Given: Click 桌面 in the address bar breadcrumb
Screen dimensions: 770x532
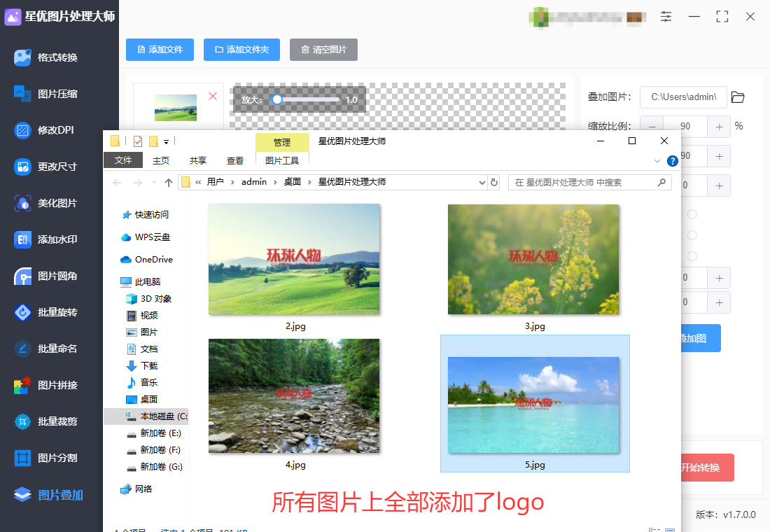Looking at the screenshot, I should (x=292, y=182).
